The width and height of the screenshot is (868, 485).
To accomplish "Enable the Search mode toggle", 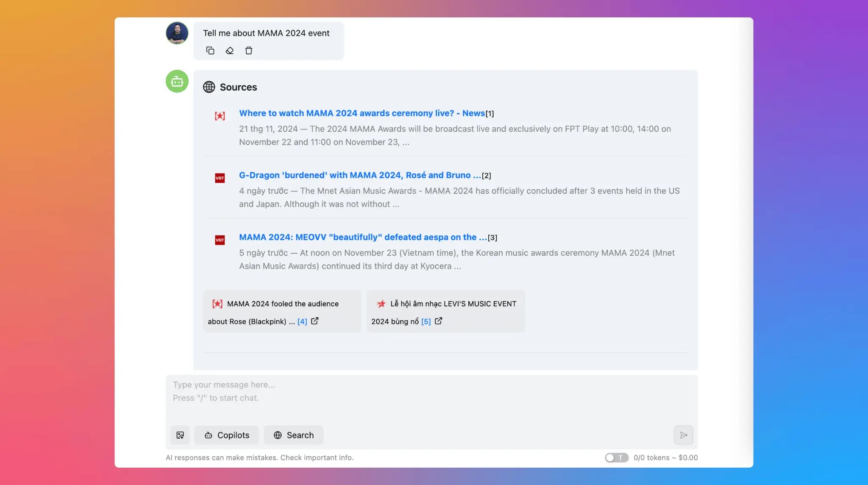I will pyautogui.click(x=293, y=434).
